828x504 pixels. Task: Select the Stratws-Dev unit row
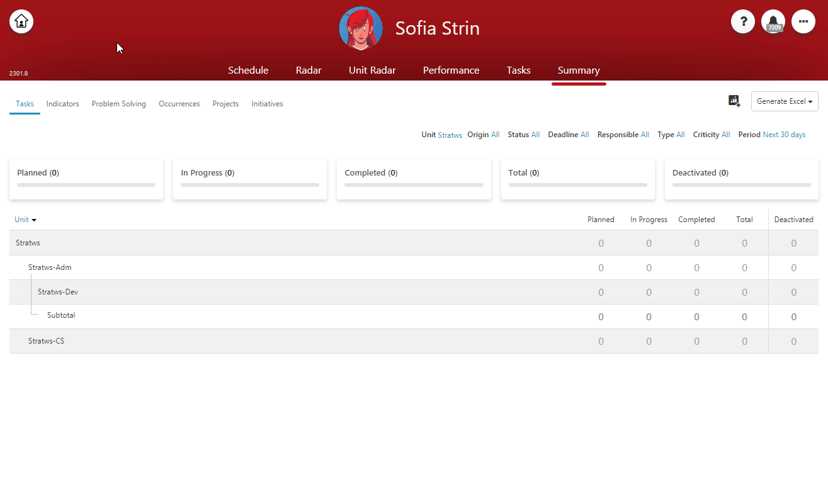pyautogui.click(x=414, y=292)
